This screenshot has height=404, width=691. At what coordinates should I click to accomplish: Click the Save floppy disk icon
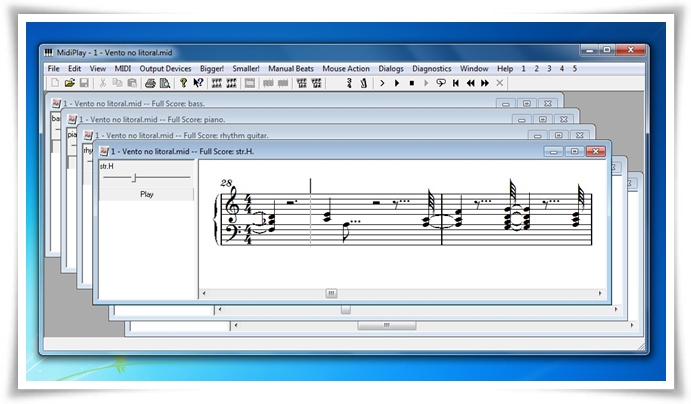[x=84, y=83]
